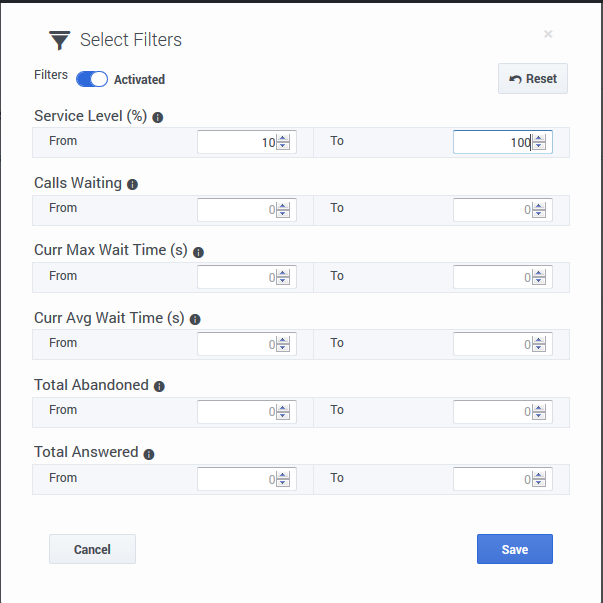The height and width of the screenshot is (603, 603).
Task: Click info icon beside Curr Max Wait Time
Action: 198,252
